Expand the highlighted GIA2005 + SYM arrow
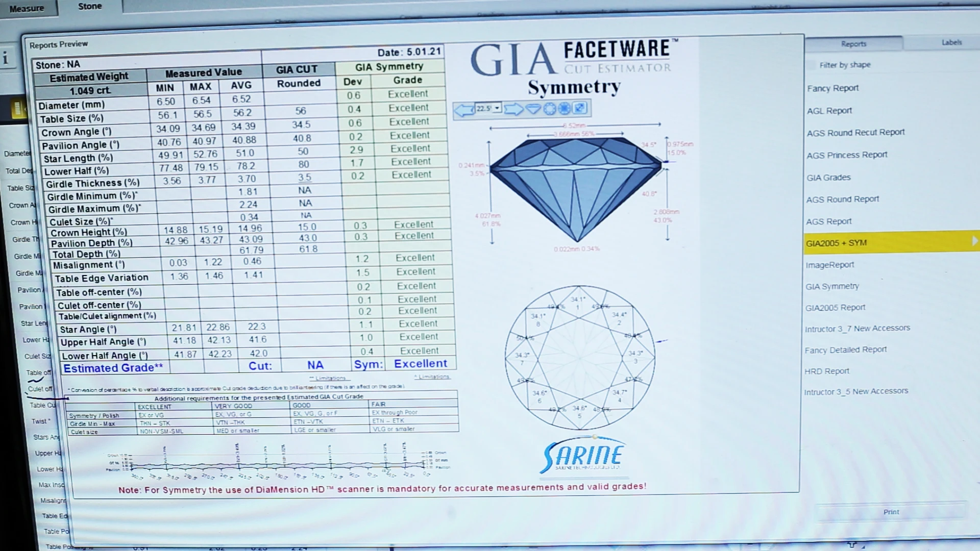Image resolution: width=980 pixels, height=551 pixels. tap(974, 241)
